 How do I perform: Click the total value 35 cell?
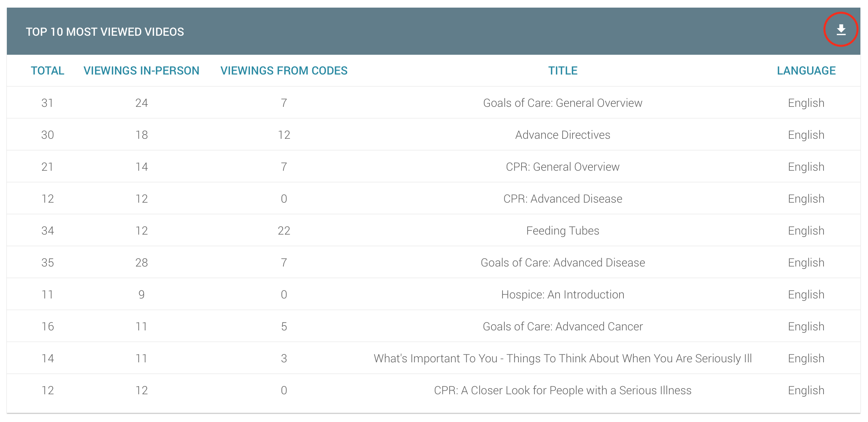coord(48,263)
